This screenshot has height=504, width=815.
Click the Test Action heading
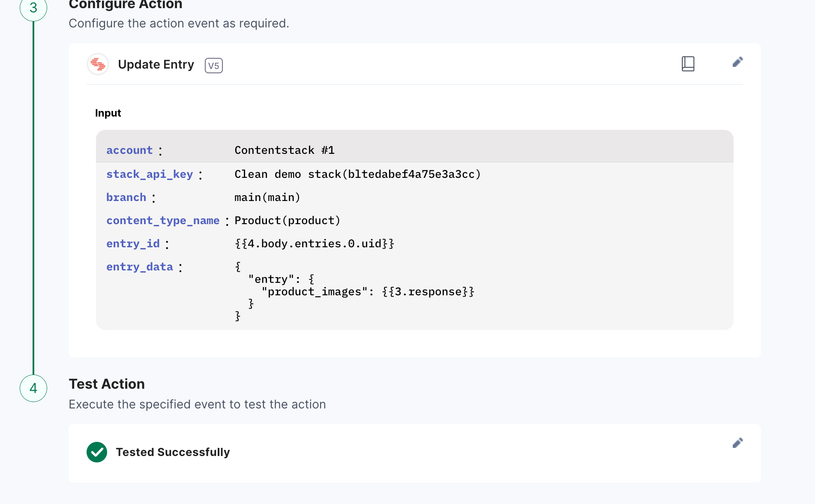tap(107, 384)
